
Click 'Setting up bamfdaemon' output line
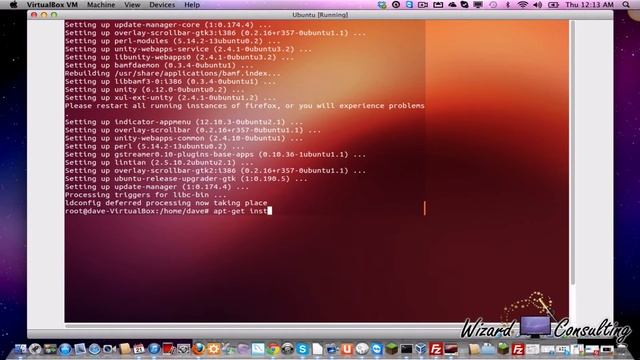159,65
